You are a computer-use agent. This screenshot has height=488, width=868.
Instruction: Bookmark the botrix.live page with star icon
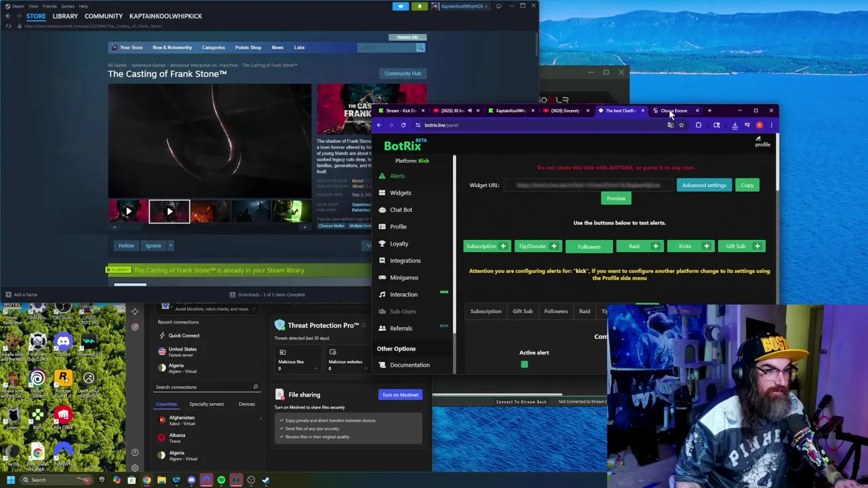(682, 125)
